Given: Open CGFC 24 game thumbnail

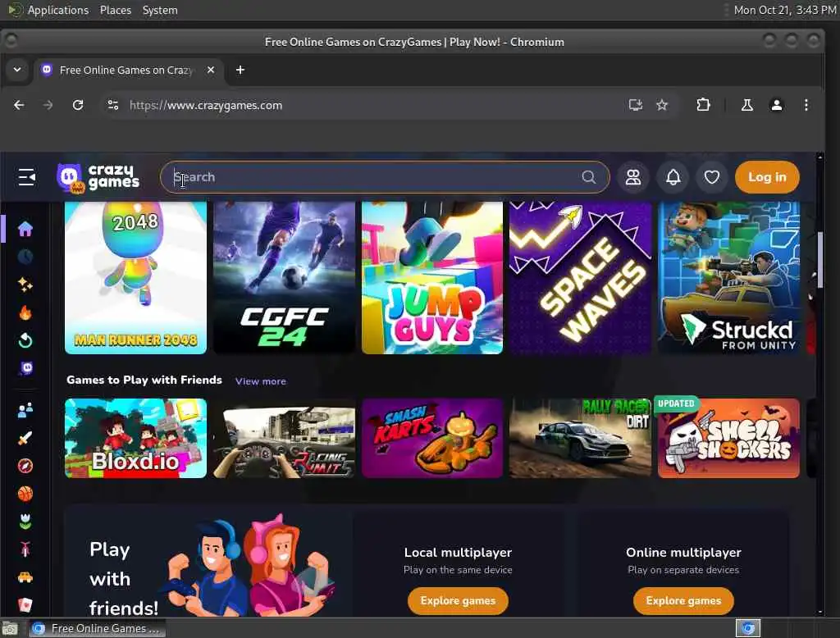Looking at the screenshot, I should point(284,277).
